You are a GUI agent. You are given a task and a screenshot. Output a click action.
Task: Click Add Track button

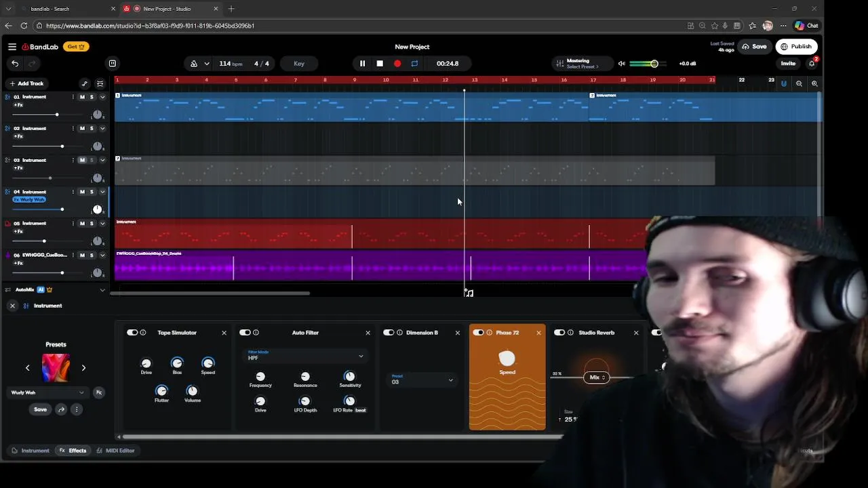coord(26,83)
